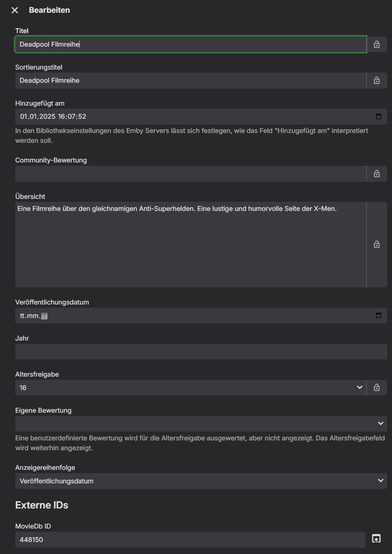Screen dimensions: 392x554
Task: Open calendar picker for Hinzugefügt am
Action: click(x=379, y=117)
